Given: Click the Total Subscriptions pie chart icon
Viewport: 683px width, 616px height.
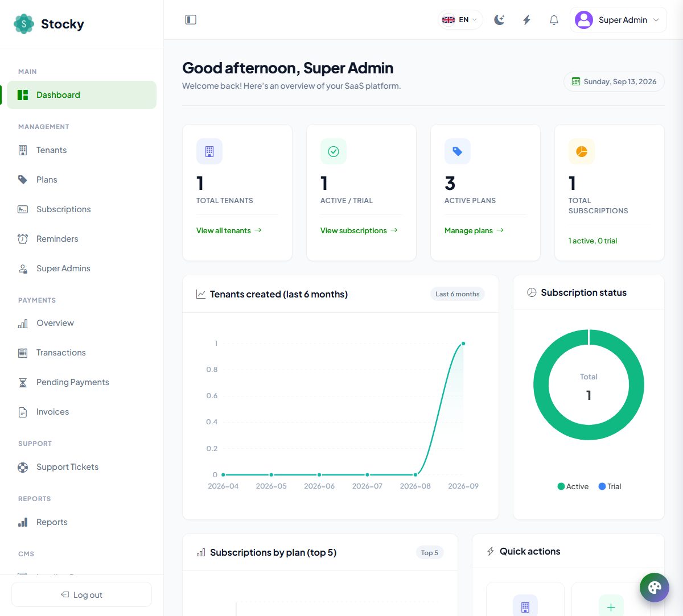Looking at the screenshot, I should point(582,151).
